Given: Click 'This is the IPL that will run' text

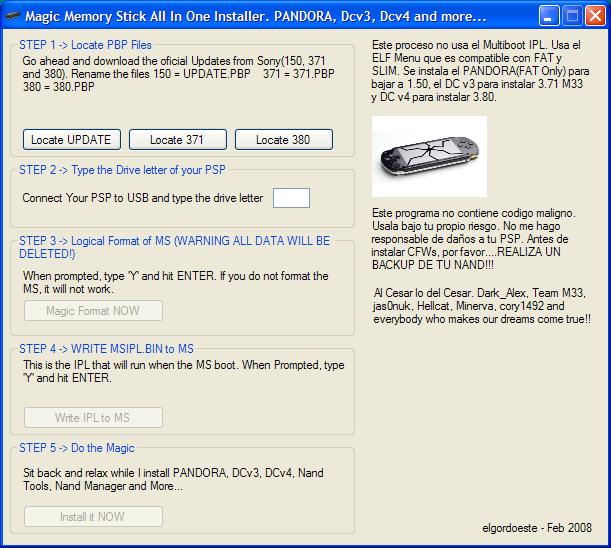Looking at the screenshot, I should pyautogui.click(x=184, y=371).
